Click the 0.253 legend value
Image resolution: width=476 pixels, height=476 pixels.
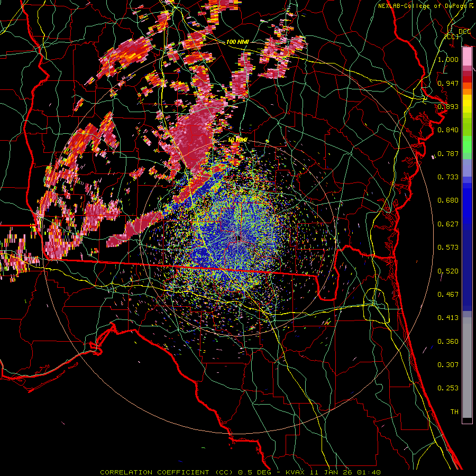[448, 388]
